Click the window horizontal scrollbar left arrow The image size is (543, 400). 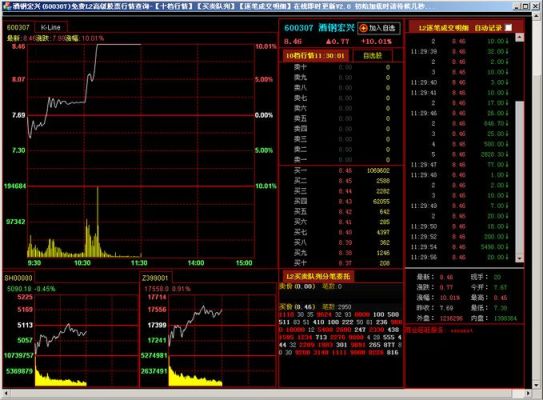(x=6, y=393)
